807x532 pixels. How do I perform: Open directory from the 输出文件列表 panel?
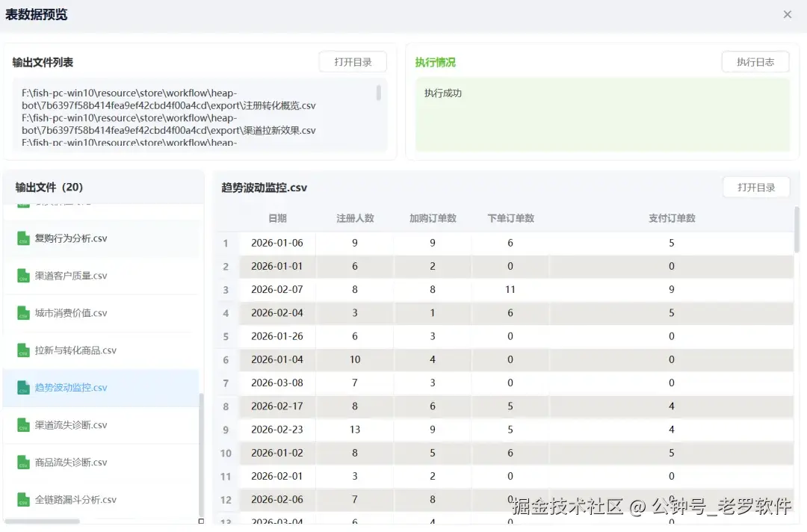click(x=353, y=62)
